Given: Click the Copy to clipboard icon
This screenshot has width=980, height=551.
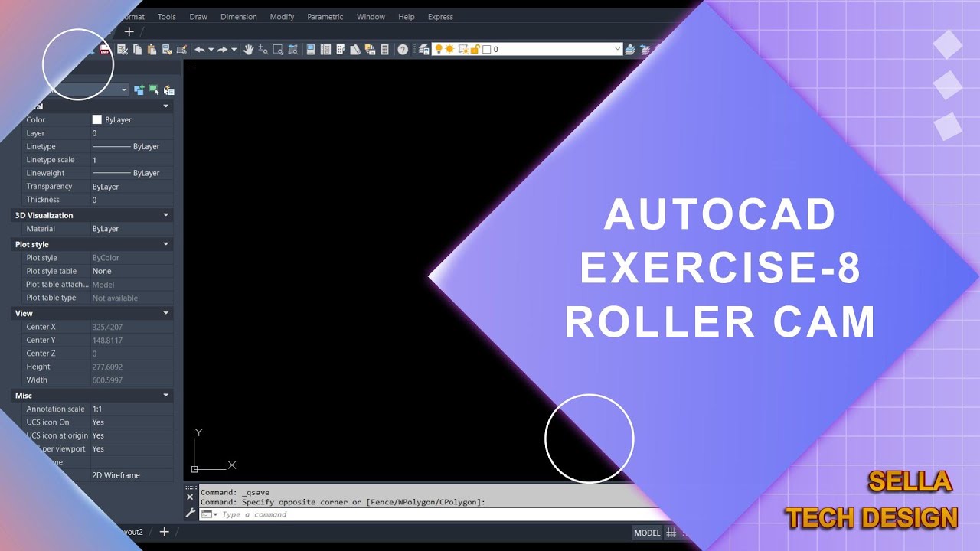Looking at the screenshot, I should click(x=137, y=50).
